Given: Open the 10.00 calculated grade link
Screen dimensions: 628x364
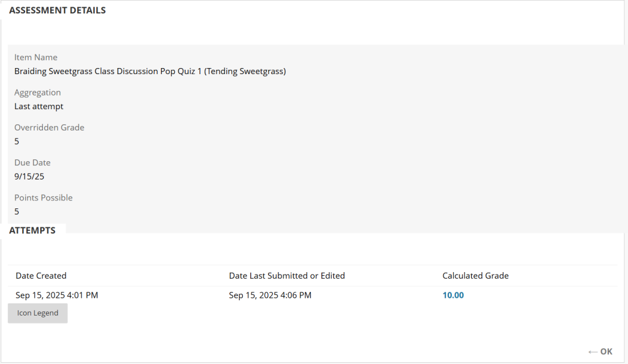Looking at the screenshot, I should pos(453,295).
